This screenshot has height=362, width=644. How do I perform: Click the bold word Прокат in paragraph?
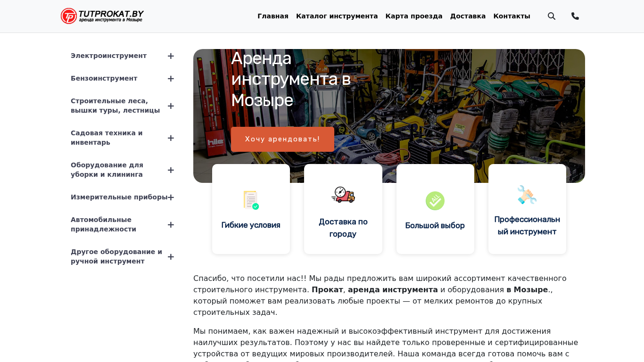pyautogui.click(x=327, y=290)
